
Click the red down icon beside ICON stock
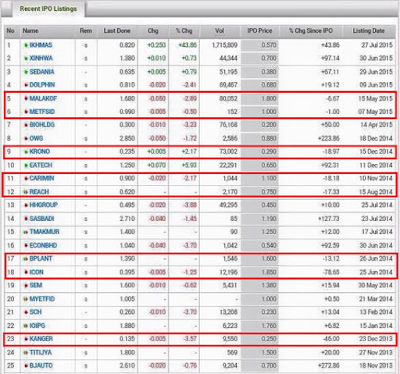tap(26, 272)
